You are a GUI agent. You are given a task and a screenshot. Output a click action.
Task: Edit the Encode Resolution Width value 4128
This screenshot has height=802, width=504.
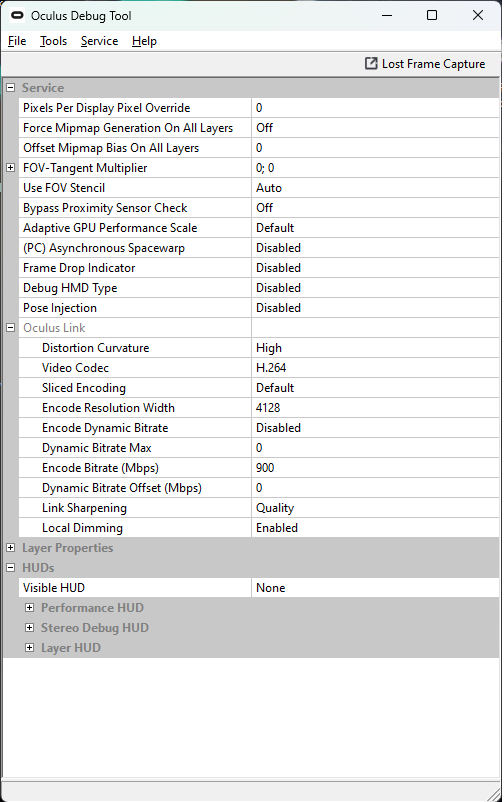click(376, 408)
